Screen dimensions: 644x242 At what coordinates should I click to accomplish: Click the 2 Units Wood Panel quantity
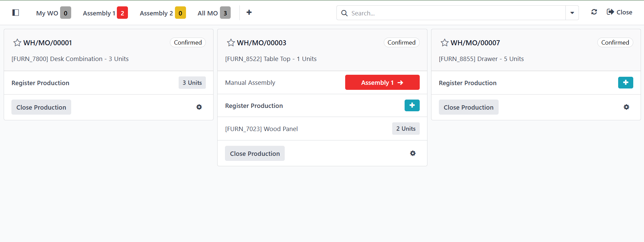point(406,129)
